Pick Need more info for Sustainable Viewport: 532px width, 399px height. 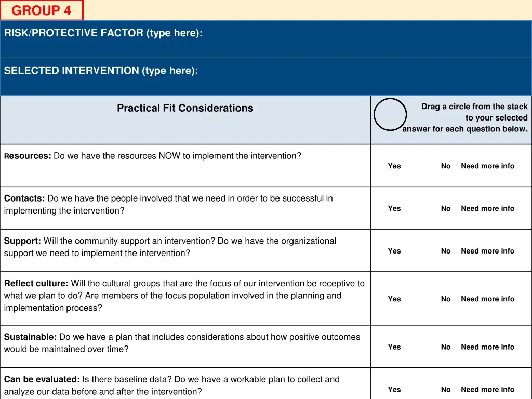pyautogui.click(x=487, y=347)
